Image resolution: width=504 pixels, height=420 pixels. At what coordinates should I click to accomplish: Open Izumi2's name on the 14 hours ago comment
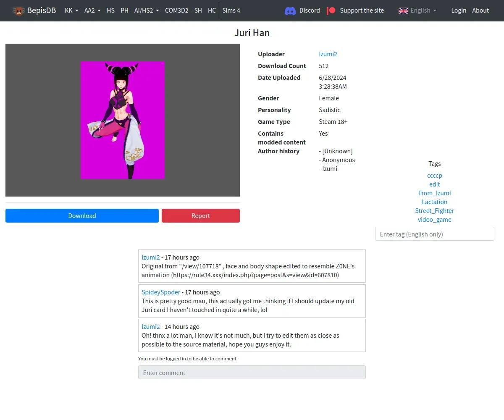click(x=151, y=327)
